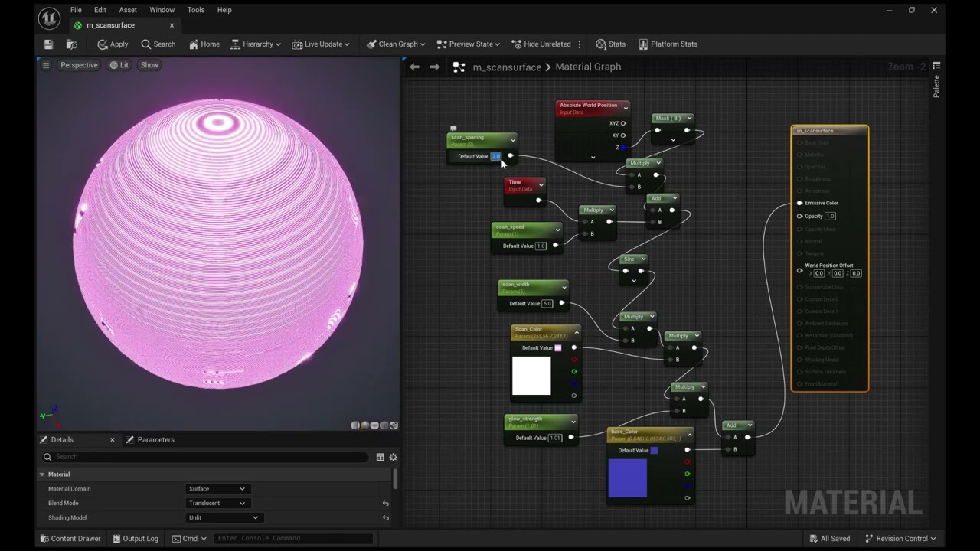This screenshot has height=551, width=980.
Task: Open the Details panel settings gear
Action: tap(393, 457)
